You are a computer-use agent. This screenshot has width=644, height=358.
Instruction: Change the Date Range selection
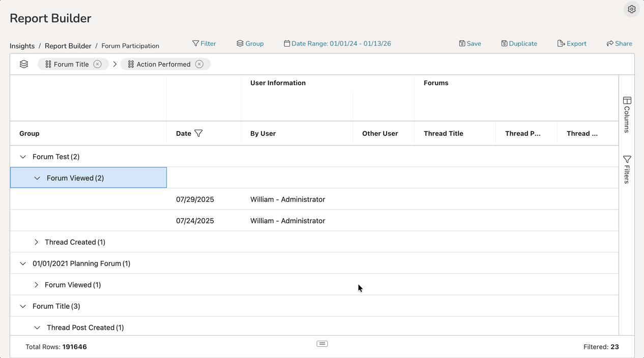tap(337, 44)
